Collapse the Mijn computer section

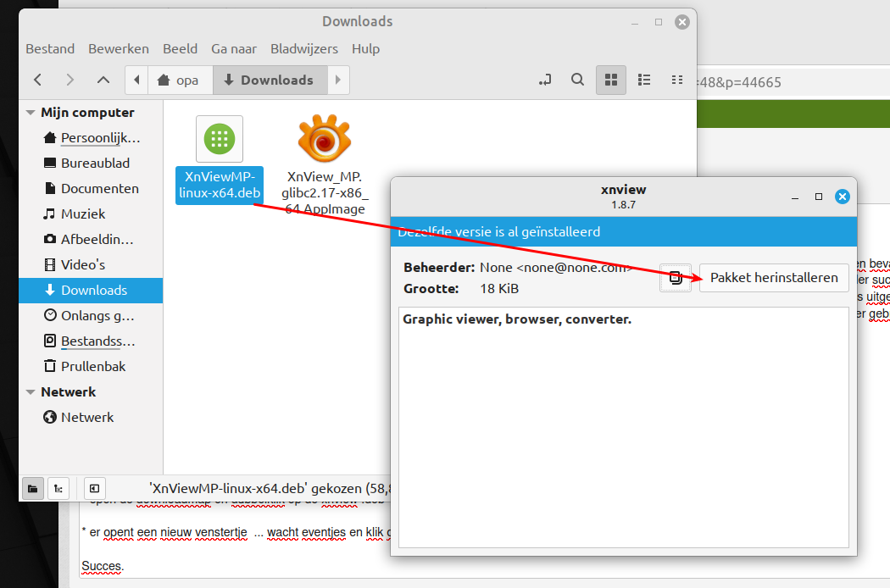point(31,113)
